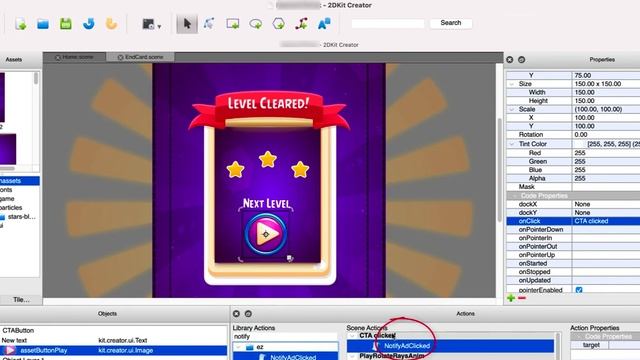Pick the add polygon tool
Viewport: 640px width, 360px height.
coord(278,24)
